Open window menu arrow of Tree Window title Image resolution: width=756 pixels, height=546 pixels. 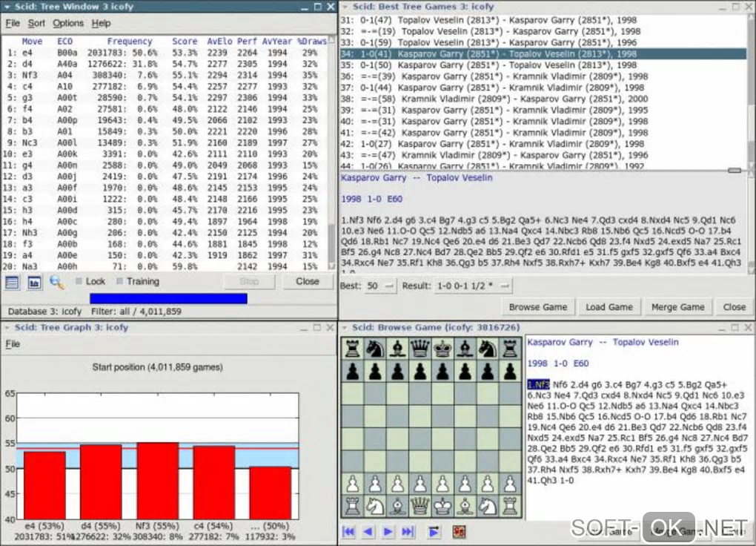(x=7, y=7)
